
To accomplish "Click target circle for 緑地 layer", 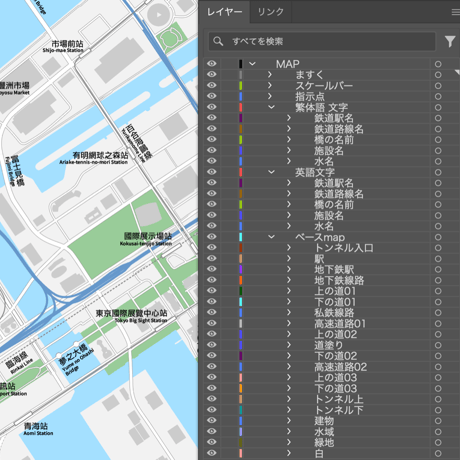I will click(438, 442).
